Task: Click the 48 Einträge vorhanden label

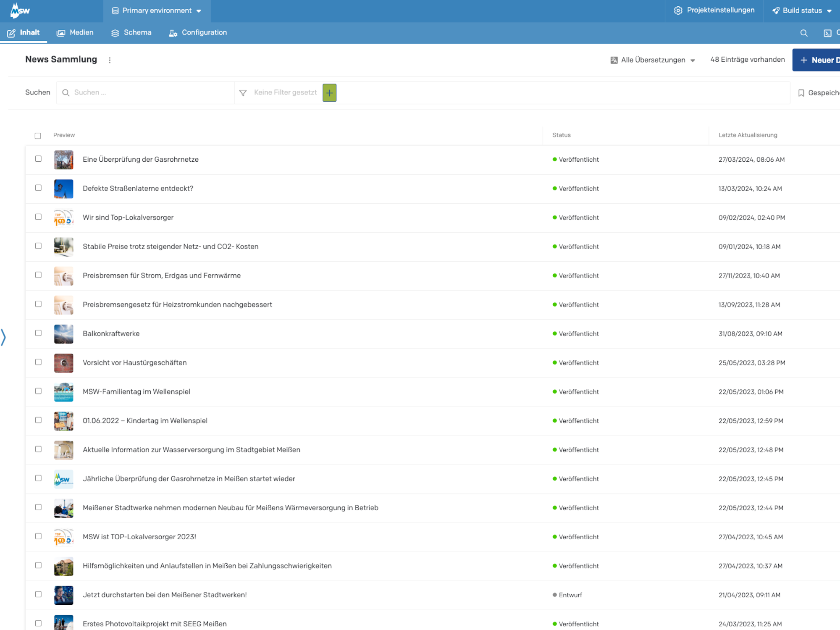Action: (747, 60)
